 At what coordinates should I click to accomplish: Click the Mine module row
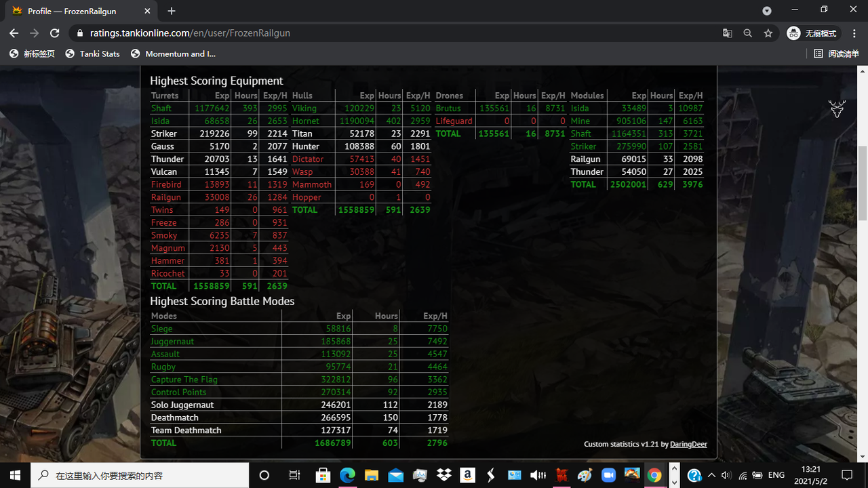pos(637,121)
